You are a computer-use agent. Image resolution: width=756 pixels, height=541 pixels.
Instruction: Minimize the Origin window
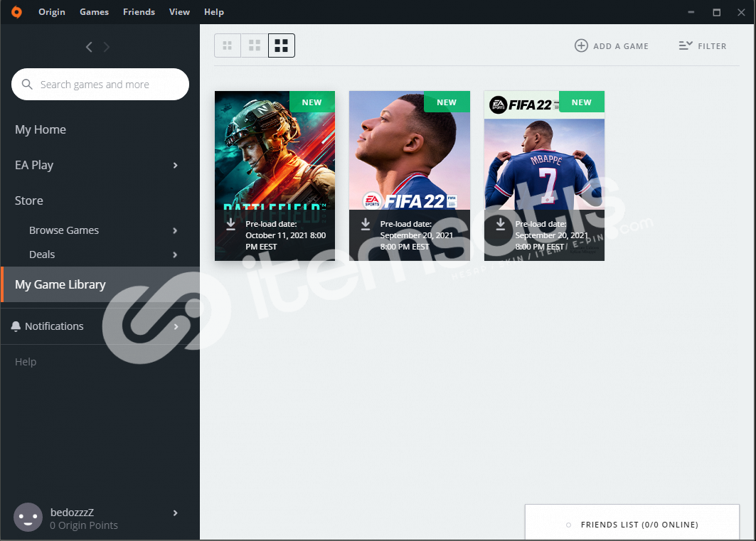pyautogui.click(x=691, y=12)
